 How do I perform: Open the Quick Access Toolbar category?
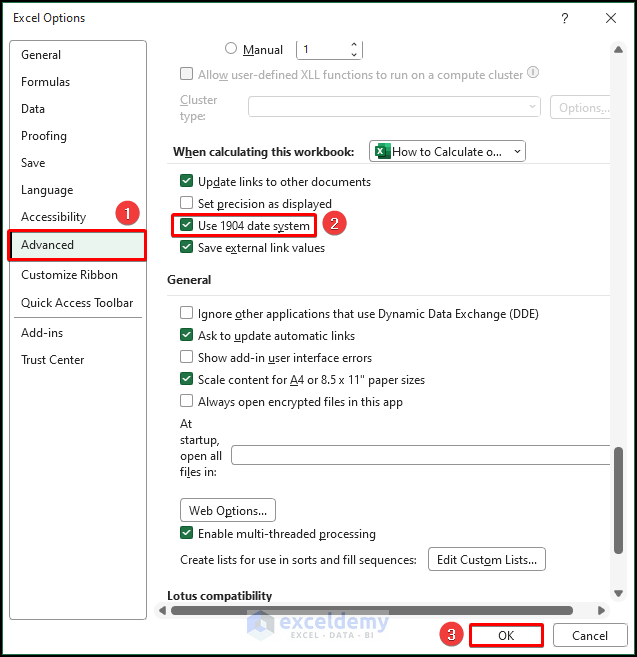pos(77,303)
